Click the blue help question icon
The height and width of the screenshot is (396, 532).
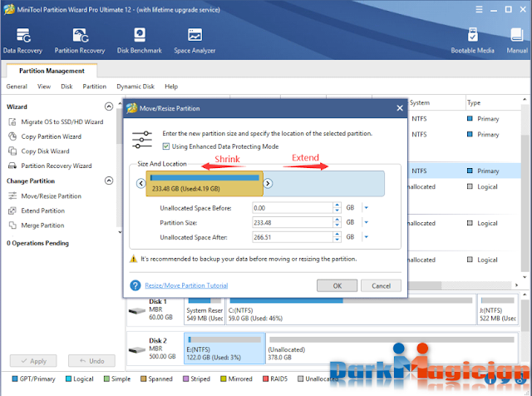[135, 285]
